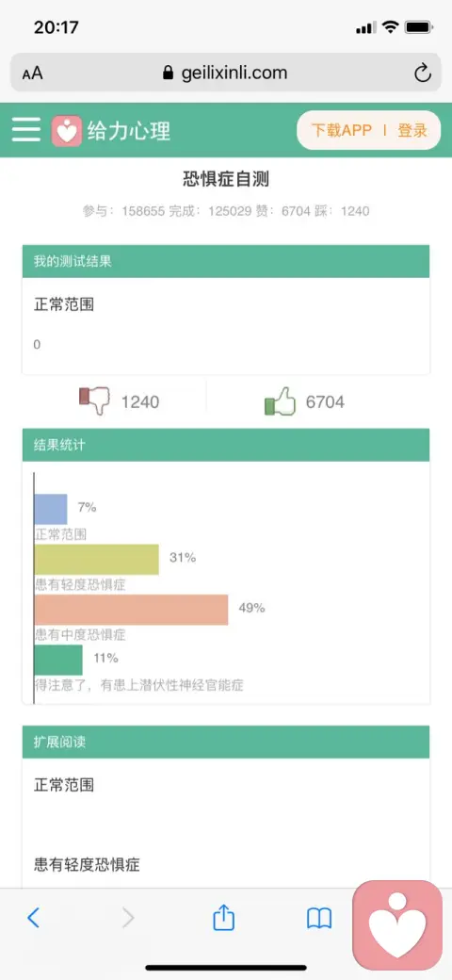452x980 pixels.
Task: Select the 我的测试结果 section header
Action: (226, 261)
